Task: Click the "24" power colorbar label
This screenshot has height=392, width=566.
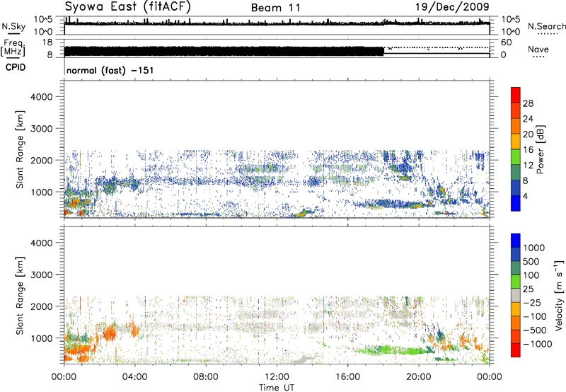Action: [x=528, y=119]
